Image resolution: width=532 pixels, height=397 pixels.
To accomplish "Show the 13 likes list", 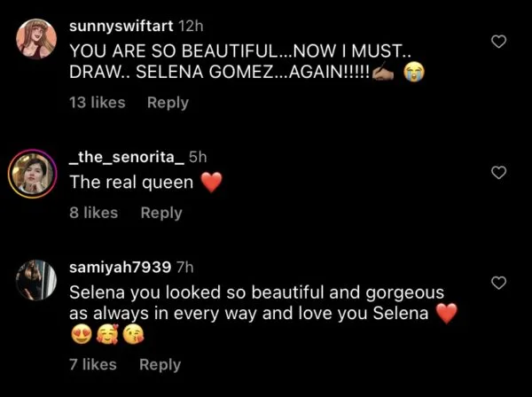I will tap(97, 103).
